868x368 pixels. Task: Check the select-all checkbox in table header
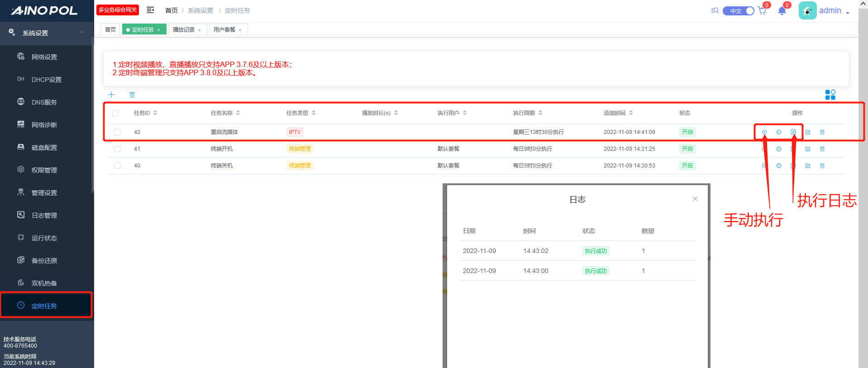click(x=115, y=113)
